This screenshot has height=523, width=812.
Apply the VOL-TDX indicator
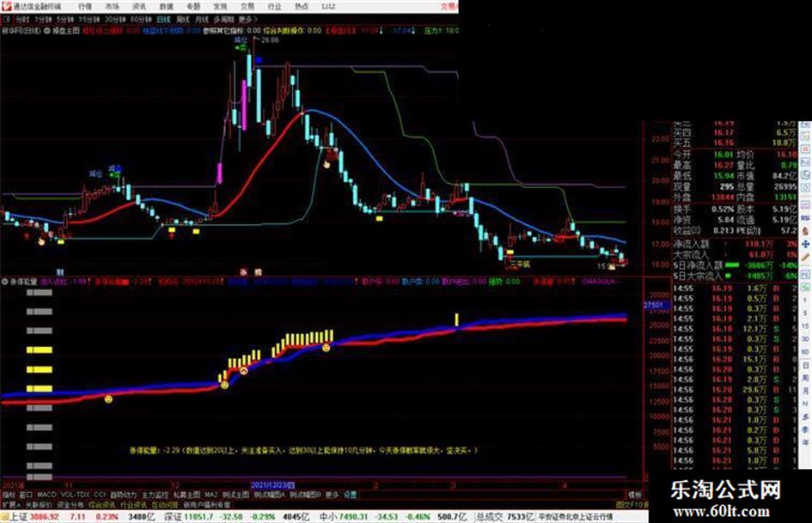75,495
